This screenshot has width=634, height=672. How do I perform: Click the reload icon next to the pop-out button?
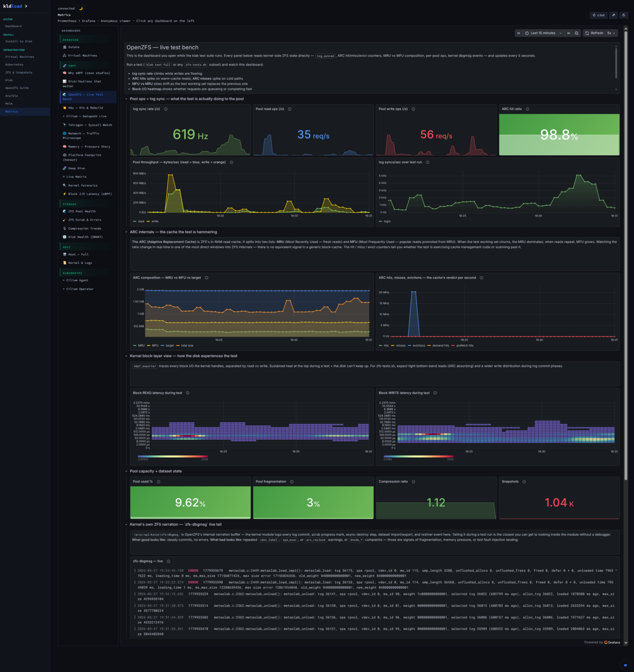[x=624, y=15]
